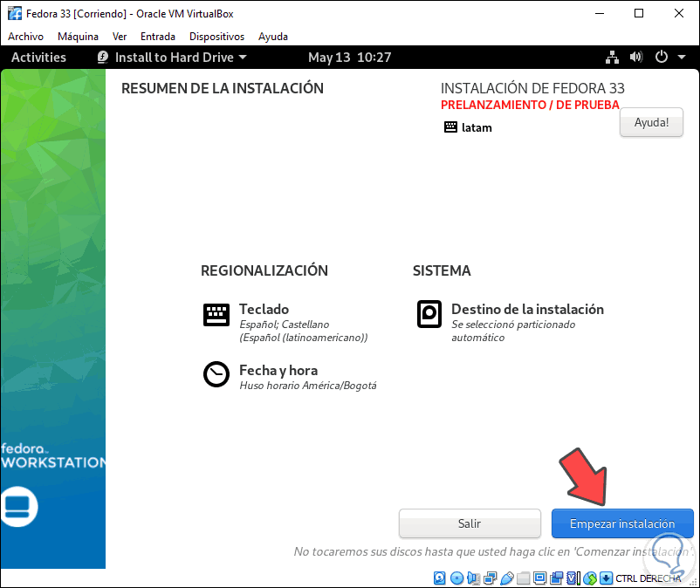The image size is (700, 588).
Task: Click the recording status icon
Action: (x=557, y=578)
